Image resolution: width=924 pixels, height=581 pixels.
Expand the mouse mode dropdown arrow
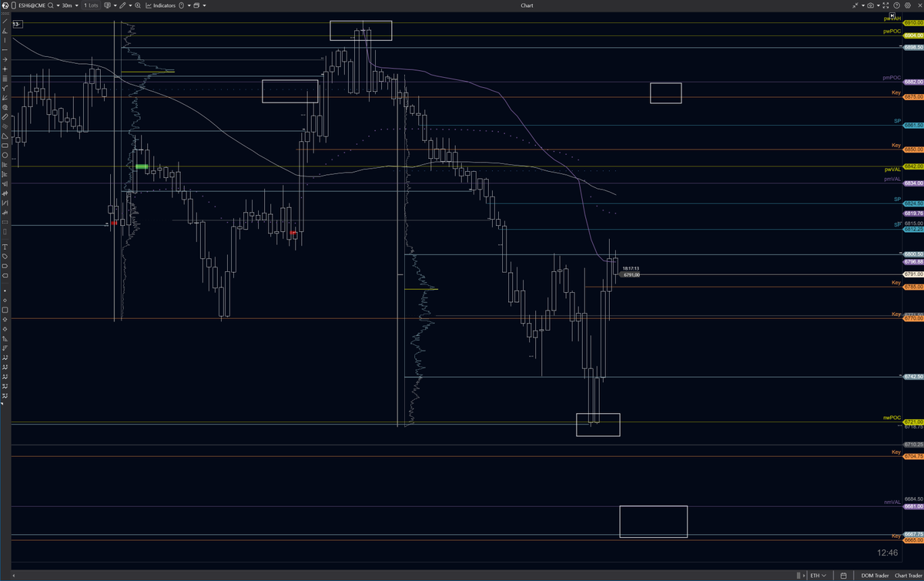[x=189, y=5]
